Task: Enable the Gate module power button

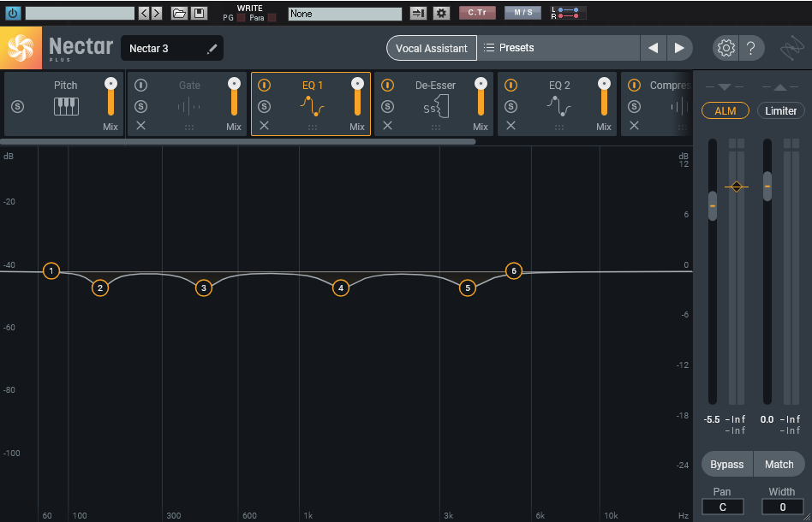Action: pos(140,86)
